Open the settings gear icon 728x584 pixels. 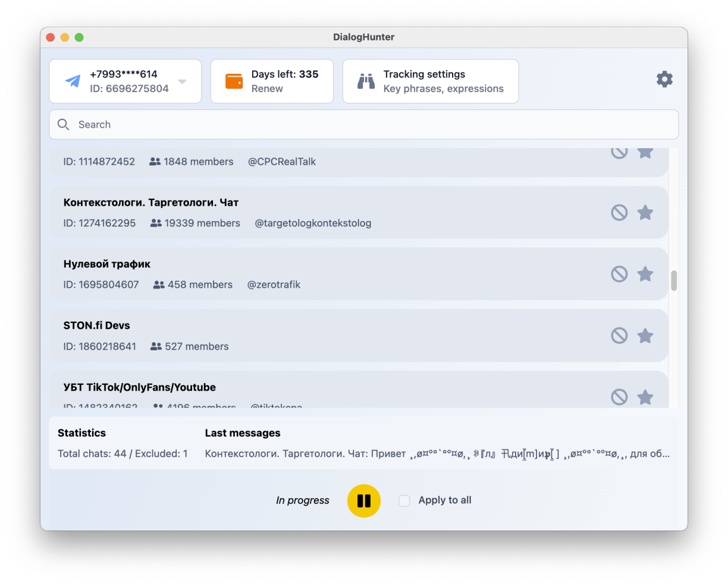664,79
